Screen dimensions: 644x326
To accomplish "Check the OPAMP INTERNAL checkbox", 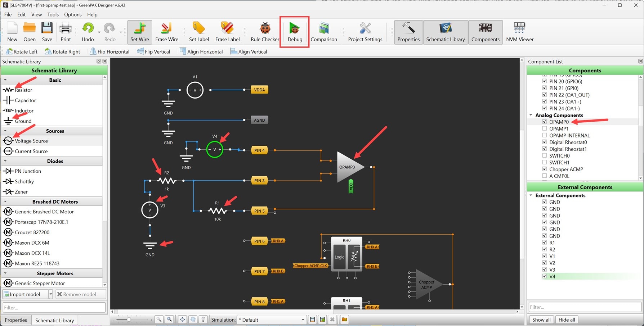I will [x=544, y=135].
